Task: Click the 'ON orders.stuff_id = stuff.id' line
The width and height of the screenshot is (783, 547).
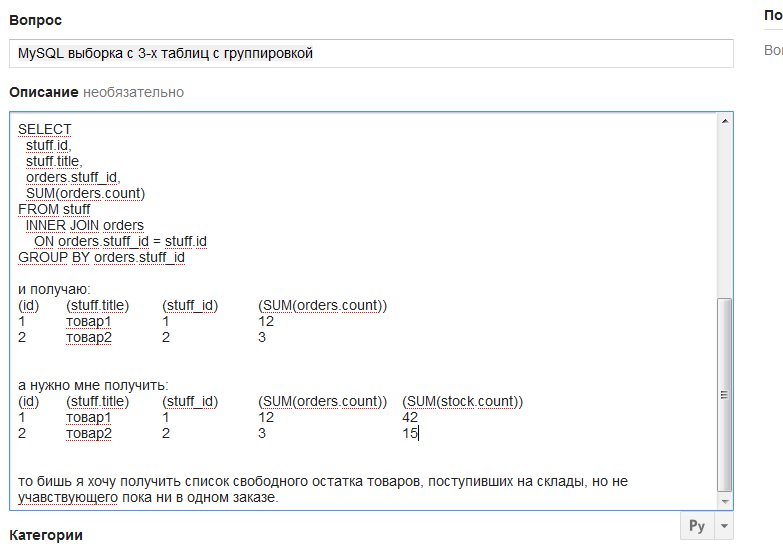Action: tap(120, 241)
